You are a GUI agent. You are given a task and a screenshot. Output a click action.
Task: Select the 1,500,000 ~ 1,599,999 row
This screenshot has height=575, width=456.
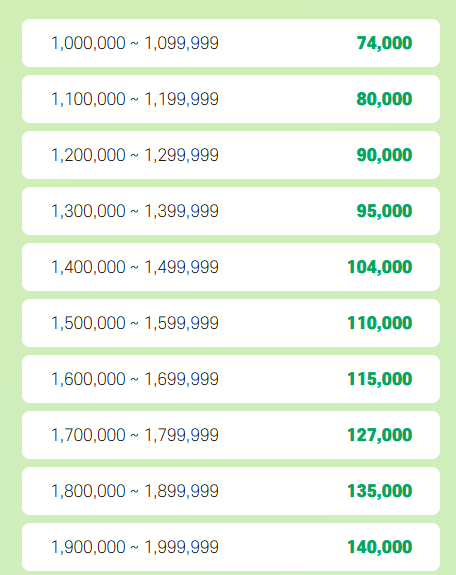click(231, 323)
